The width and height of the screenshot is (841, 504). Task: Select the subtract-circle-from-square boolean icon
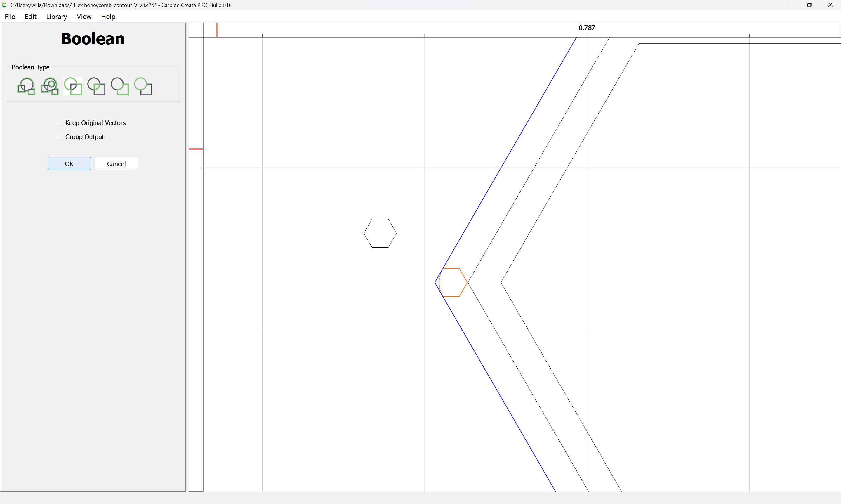120,86
